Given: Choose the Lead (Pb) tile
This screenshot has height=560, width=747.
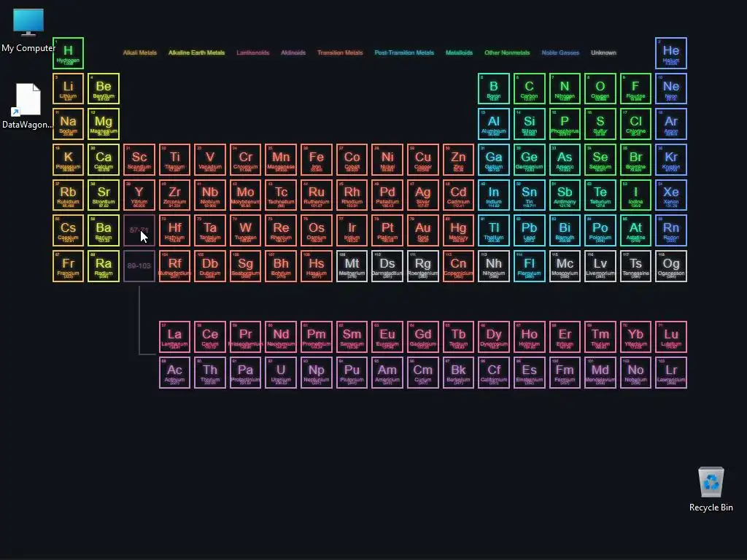Looking at the screenshot, I should point(529,230).
